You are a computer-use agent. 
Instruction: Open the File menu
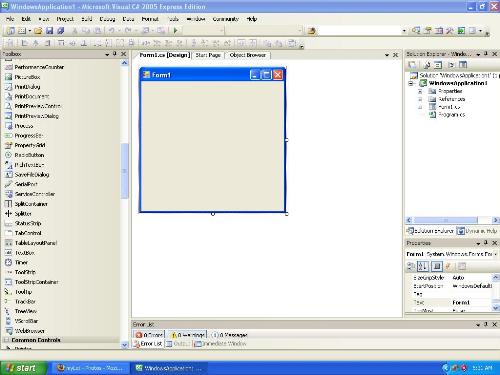coord(10,19)
